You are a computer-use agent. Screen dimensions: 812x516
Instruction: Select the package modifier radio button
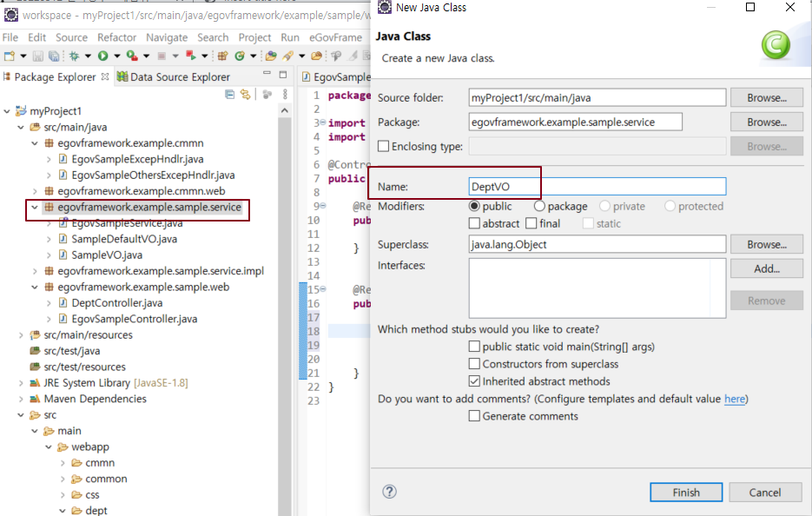539,206
